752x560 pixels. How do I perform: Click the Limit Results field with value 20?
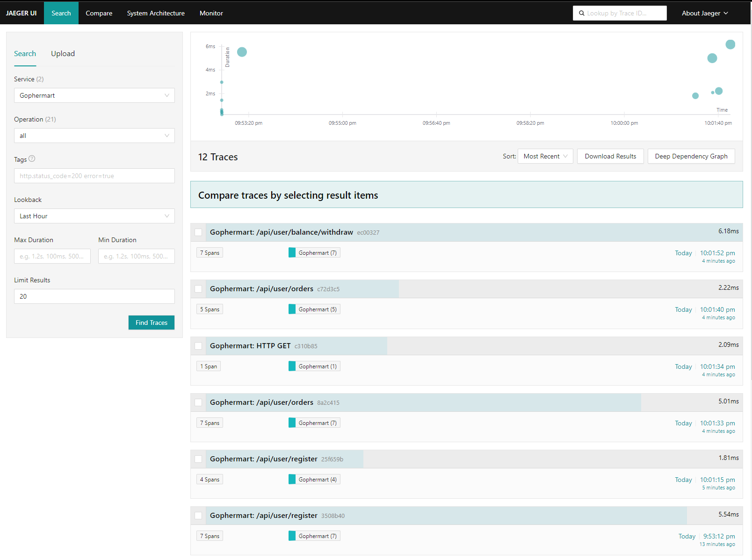coord(94,296)
